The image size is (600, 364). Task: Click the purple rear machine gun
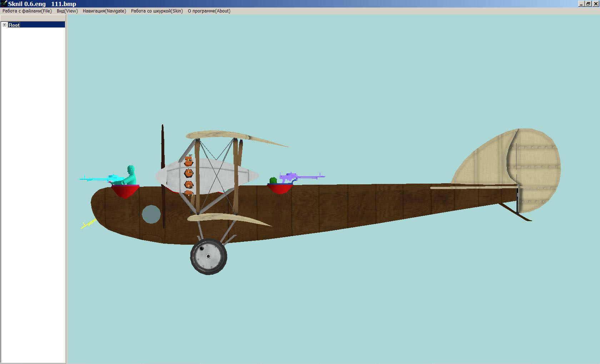(x=300, y=176)
